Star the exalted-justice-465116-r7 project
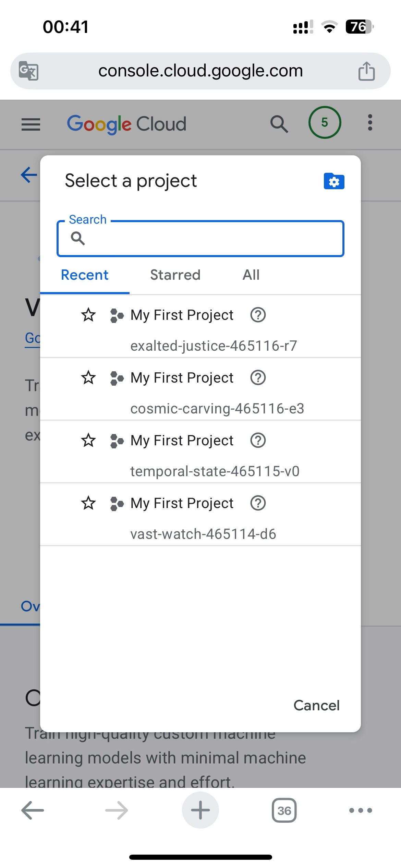The image size is (401, 868). (x=88, y=315)
